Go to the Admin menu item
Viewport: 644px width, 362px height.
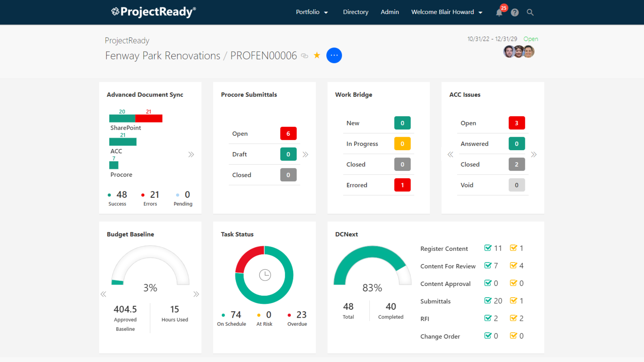[x=389, y=12]
